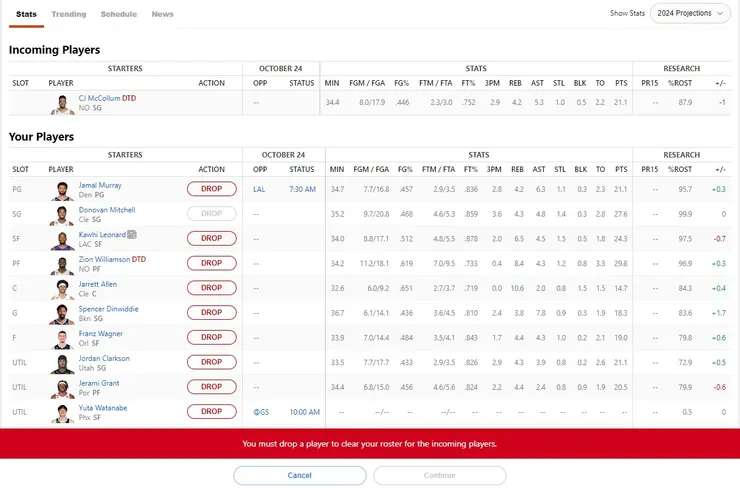Open Kawhi Leonard player profile
This screenshot has width=740, height=490.
[102, 235]
